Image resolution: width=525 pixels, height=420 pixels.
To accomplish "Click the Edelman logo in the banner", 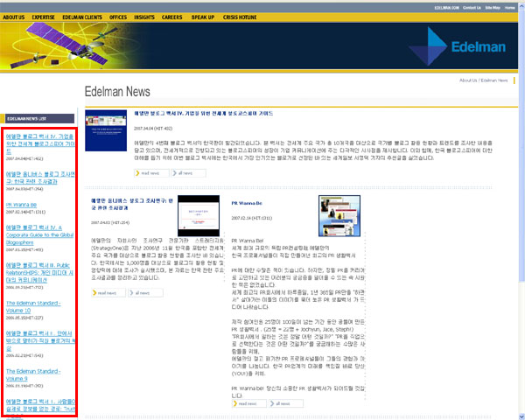I will [457, 46].
